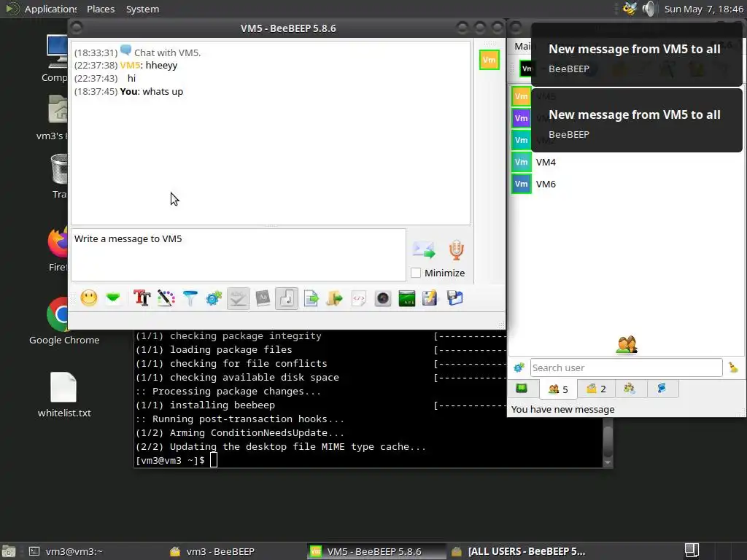The width and height of the screenshot is (747, 560).
Task: Record a voice message with microphone icon
Action: (457, 250)
